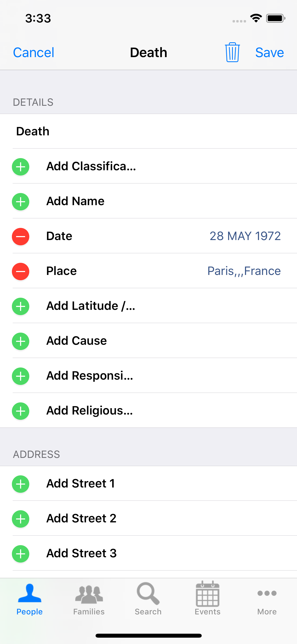Tap the trash icon to delete event

pyautogui.click(x=232, y=52)
